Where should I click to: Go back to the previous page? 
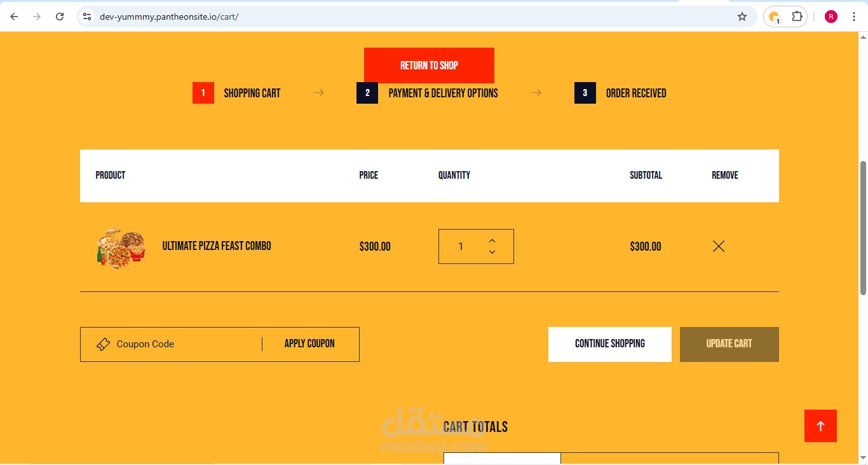point(14,17)
